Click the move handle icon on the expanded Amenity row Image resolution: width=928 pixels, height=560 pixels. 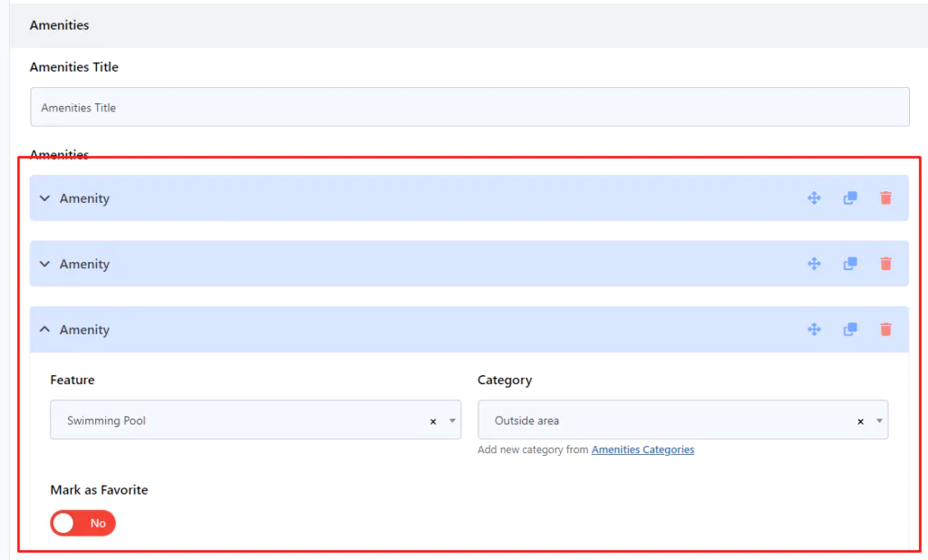[x=814, y=329]
